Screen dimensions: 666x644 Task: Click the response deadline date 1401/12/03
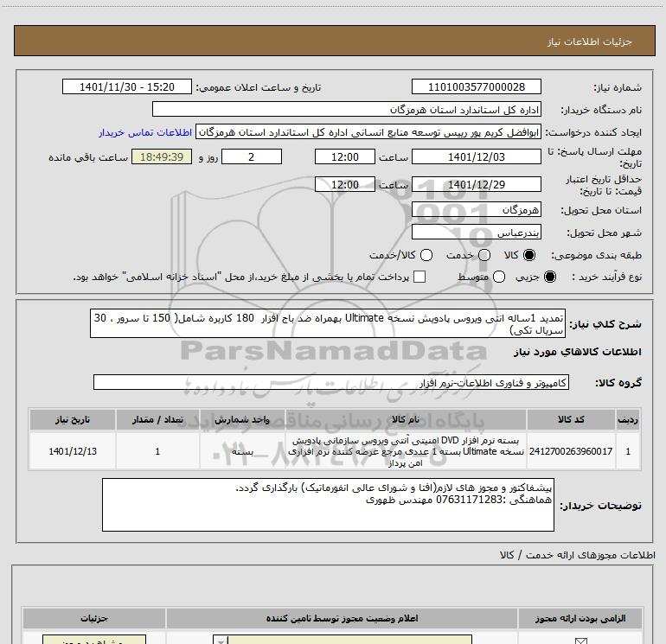point(476,157)
